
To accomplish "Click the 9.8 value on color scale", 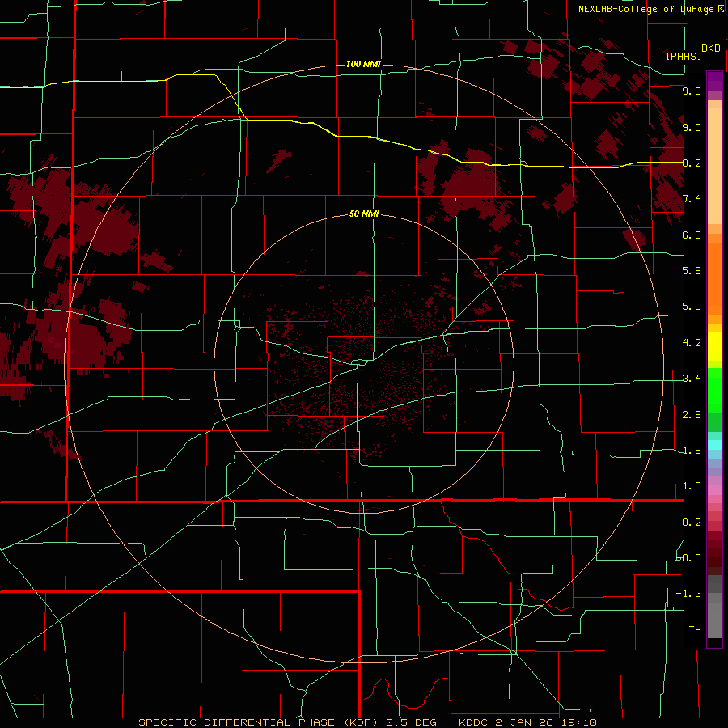I will pyautogui.click(x=692, y=91).
